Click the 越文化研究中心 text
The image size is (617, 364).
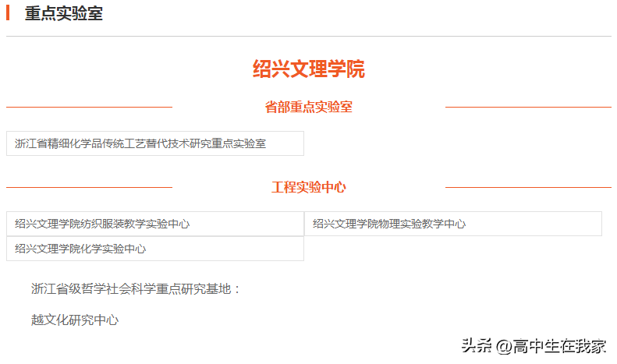pos(75,320)
